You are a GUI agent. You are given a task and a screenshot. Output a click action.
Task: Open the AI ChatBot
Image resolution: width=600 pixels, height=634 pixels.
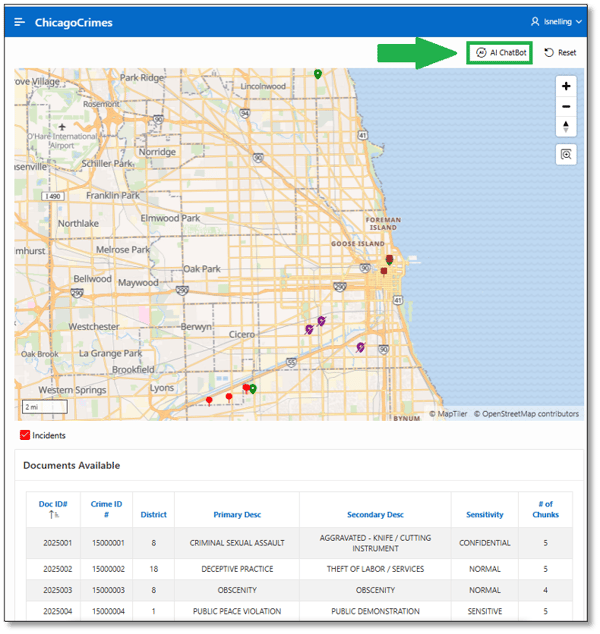(x=499, y=52)
